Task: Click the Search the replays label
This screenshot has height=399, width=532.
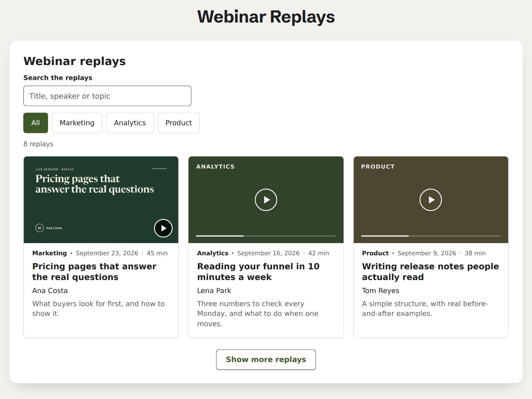Action: 58,78
